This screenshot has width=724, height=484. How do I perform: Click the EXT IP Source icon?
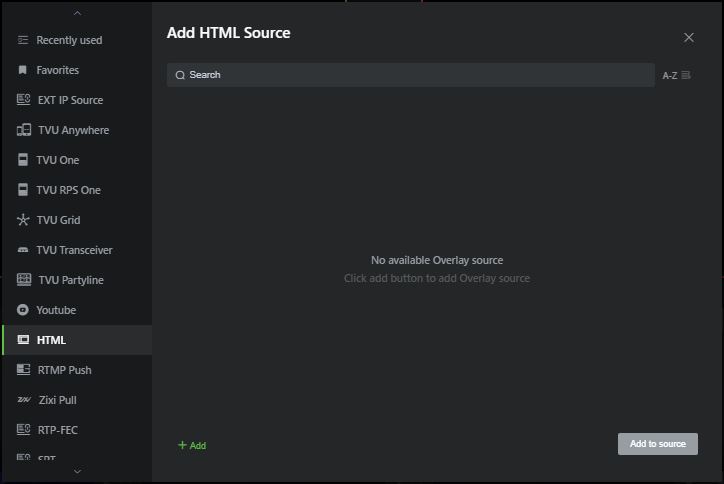coord(24,100)
